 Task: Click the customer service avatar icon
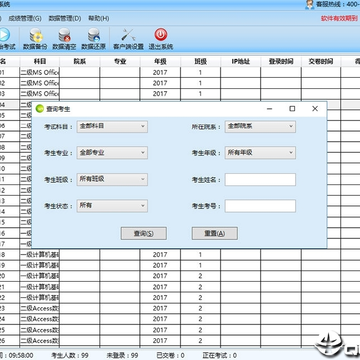point(310,4)
